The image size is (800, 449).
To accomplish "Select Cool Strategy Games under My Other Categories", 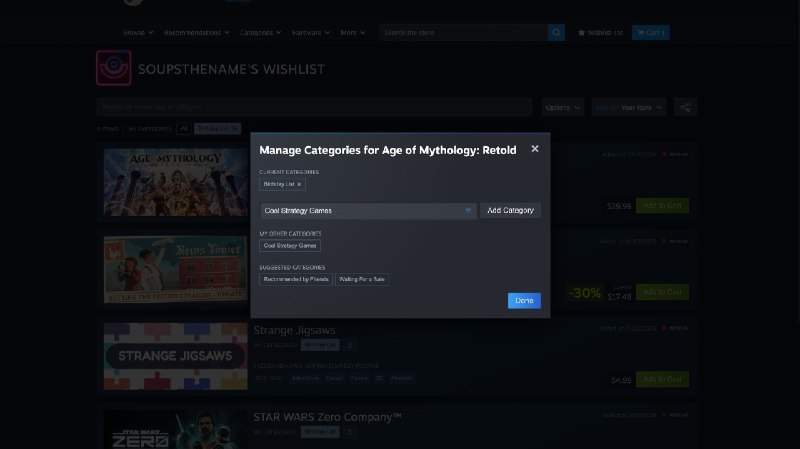I will coord(290,245).
